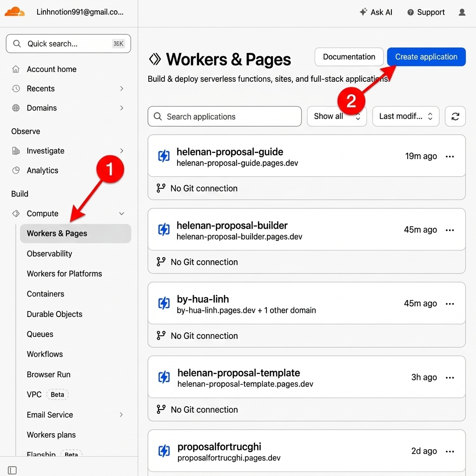Click the Pages icon of helenan-proposal-guide
Image resolution: width=476 pixels, height=476 pixels.
164,156
